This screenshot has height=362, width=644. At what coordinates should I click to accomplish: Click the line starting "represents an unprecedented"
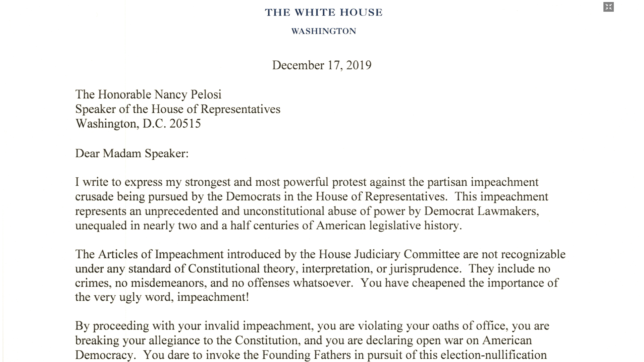[x=307, y=211]
